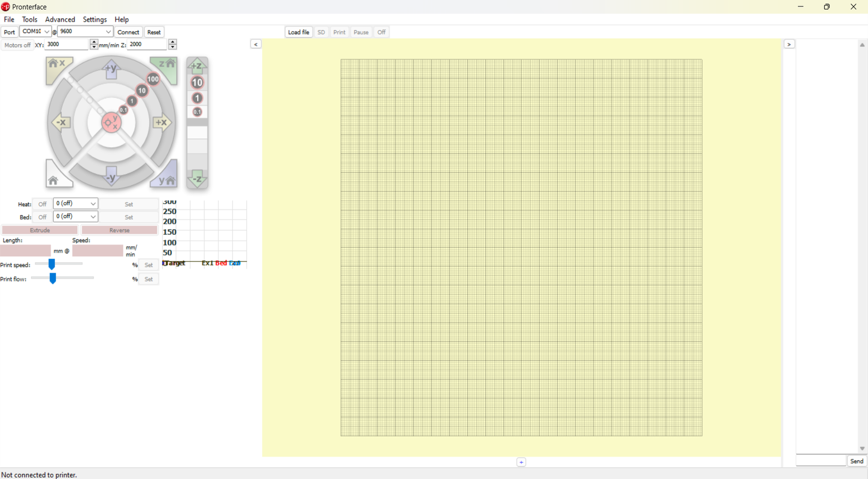The height and width of the screenshot is (479, 868).
Task: Open the baud rate 9600 dropdown
Action: tap(85, 31)
